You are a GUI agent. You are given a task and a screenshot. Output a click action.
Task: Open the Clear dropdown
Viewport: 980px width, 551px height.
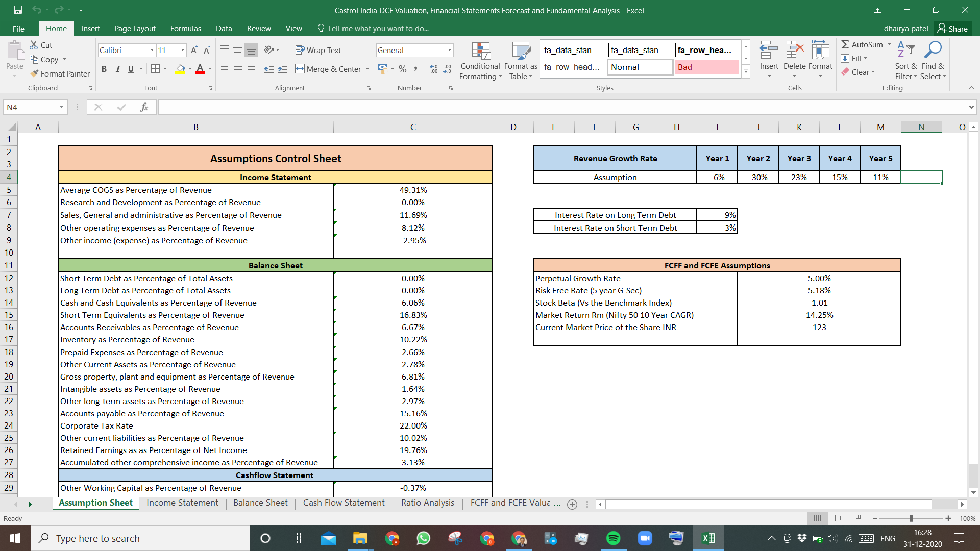(858, 72)
